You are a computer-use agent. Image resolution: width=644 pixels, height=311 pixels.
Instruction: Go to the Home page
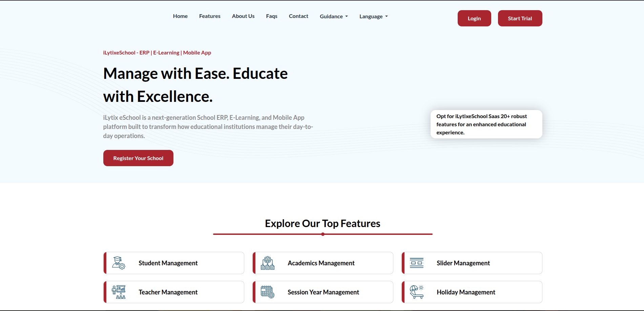tap(180, 16)
